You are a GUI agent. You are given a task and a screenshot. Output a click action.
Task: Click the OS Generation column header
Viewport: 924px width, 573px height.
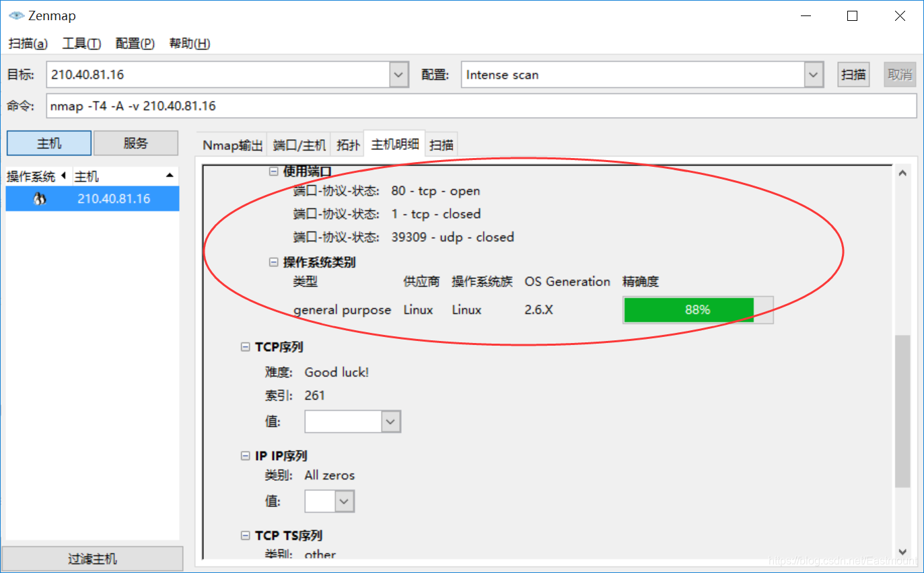[567, 282]
